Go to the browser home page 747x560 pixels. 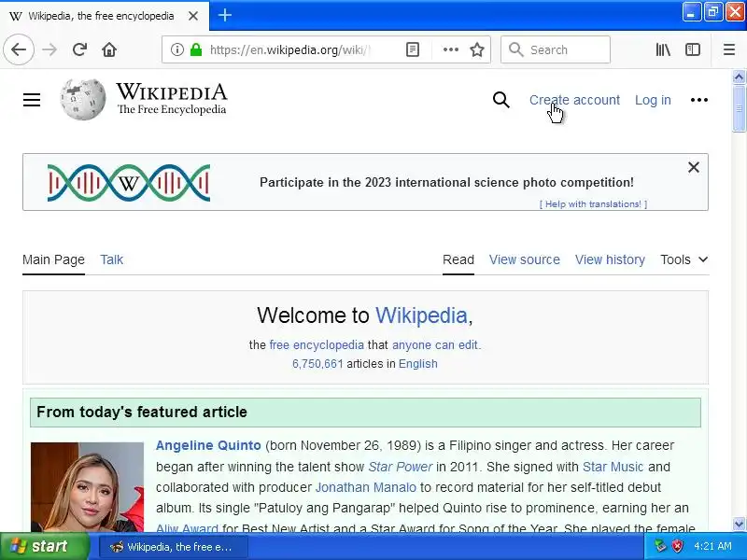pyautogui.click(x=109, y=49)
